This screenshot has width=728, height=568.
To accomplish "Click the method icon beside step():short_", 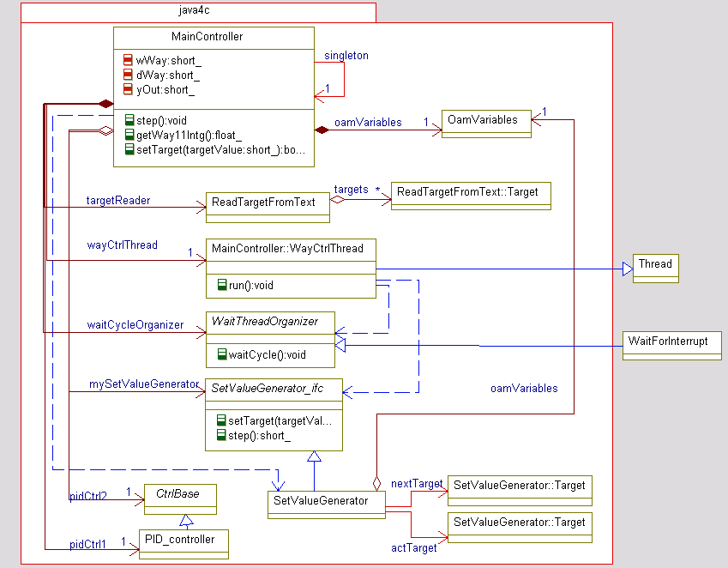I will pyautogui.click(x=221, y=435).
